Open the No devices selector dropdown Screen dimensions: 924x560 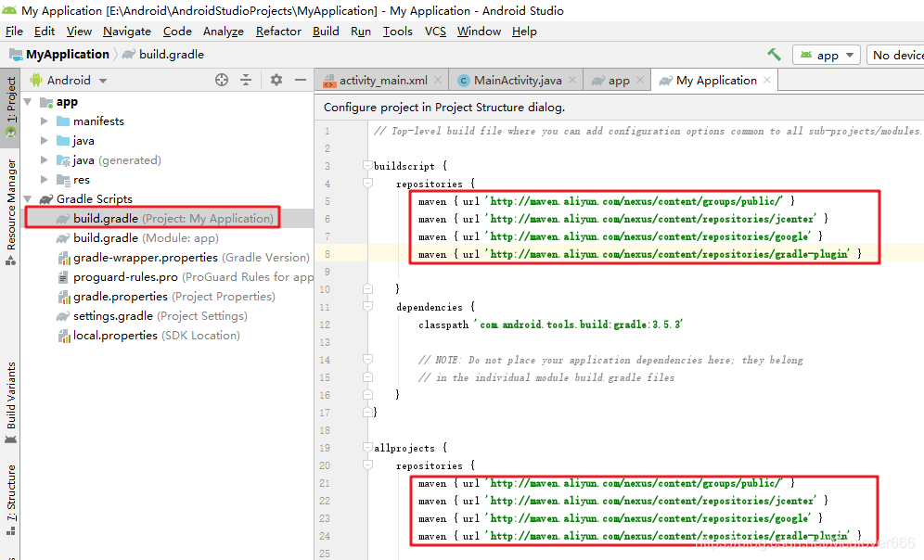896,56
